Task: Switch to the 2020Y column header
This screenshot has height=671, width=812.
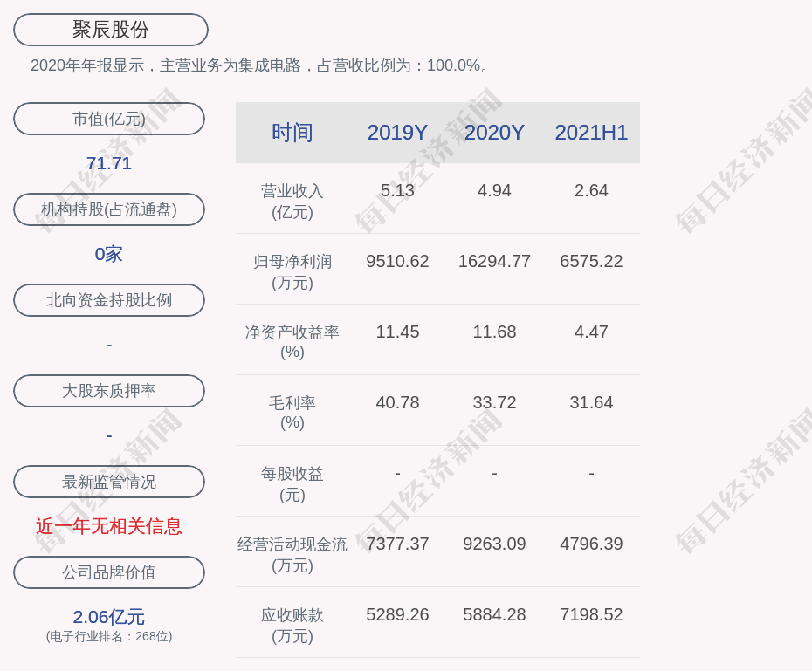Action: [494, 133]
